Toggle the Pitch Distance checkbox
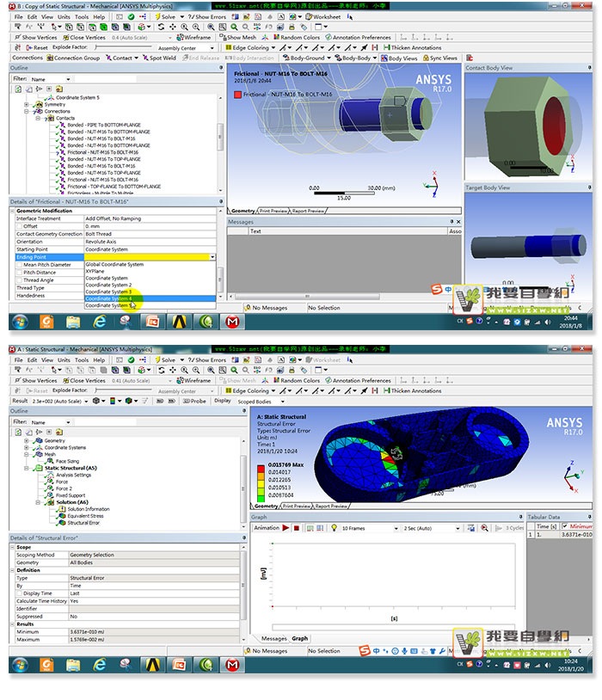The width and height of the screenshot is (602, 700). tap(19, 273)
